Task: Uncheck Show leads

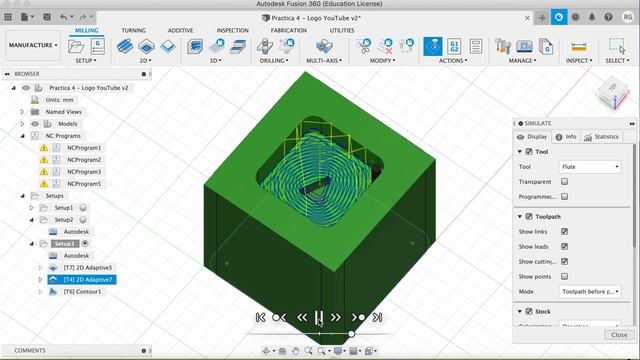Action: [564, 247]
